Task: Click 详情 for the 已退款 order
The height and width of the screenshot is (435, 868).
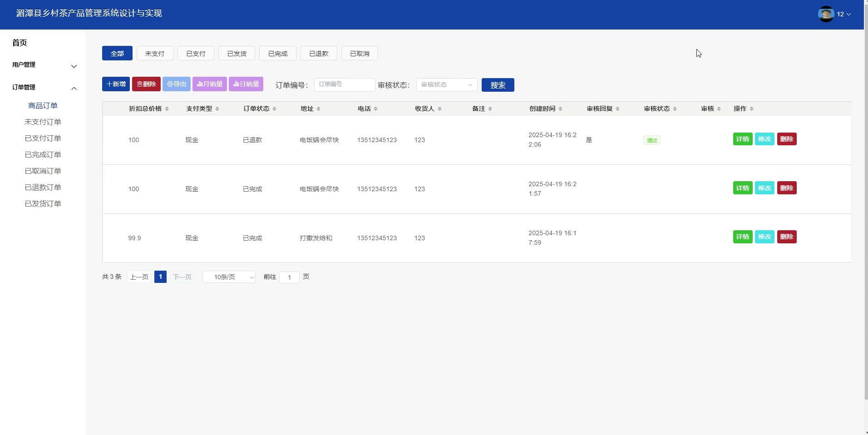Action: point(742,139)
